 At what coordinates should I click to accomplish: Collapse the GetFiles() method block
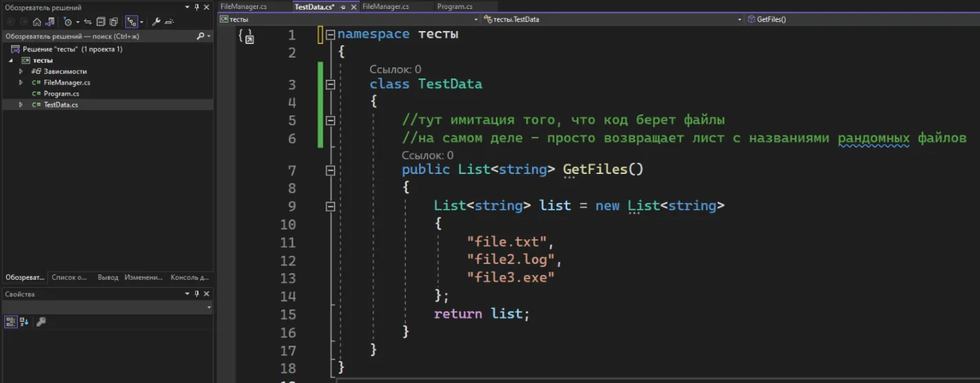pyautogui.click(x=330, y=170)
